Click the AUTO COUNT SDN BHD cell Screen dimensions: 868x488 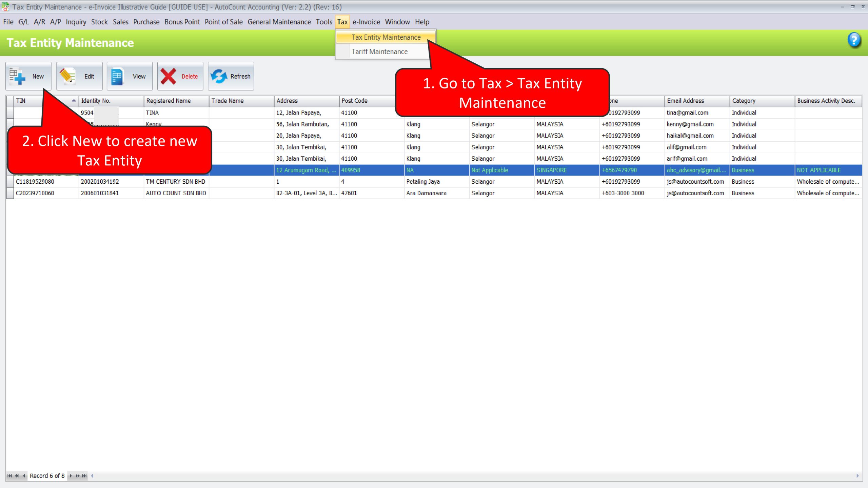pyautogui.click(x=176, y=193)
